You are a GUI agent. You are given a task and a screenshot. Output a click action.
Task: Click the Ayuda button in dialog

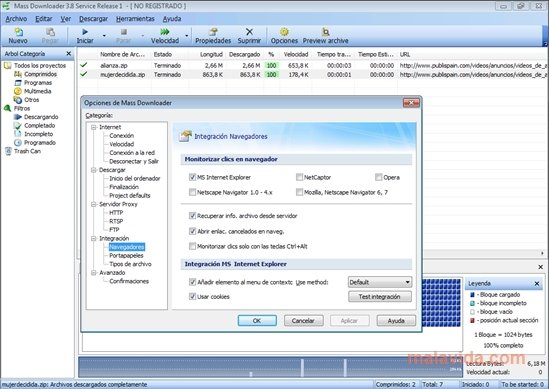click(396, 321)
